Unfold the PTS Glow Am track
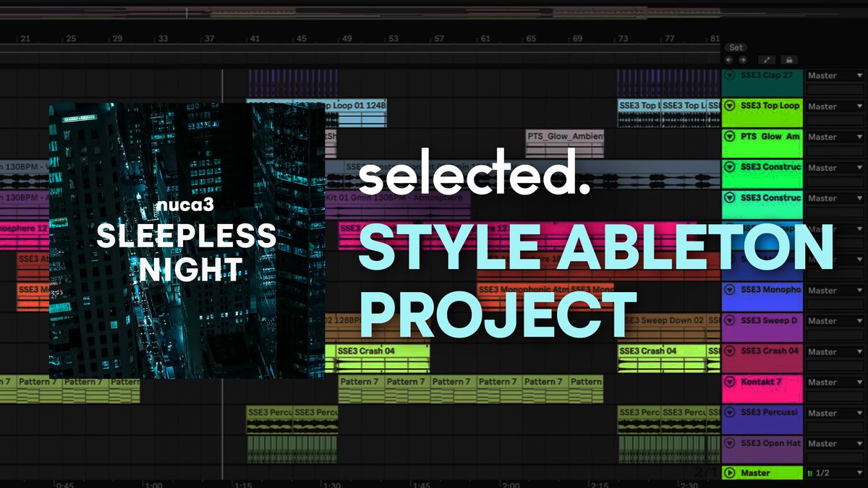This screenshot has height=488, width=868. pyautogui.click(x=729, y=136)
